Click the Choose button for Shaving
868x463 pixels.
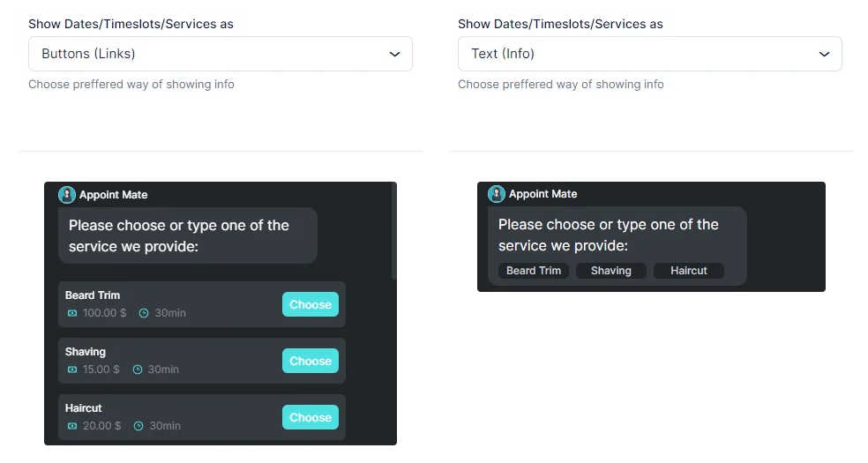tap(310, 361)
